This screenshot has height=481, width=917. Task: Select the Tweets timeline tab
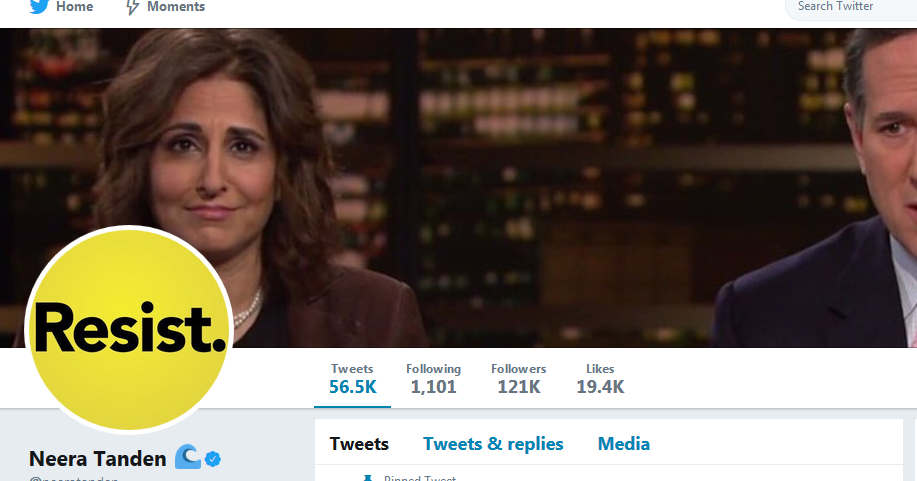coord(359,444)
